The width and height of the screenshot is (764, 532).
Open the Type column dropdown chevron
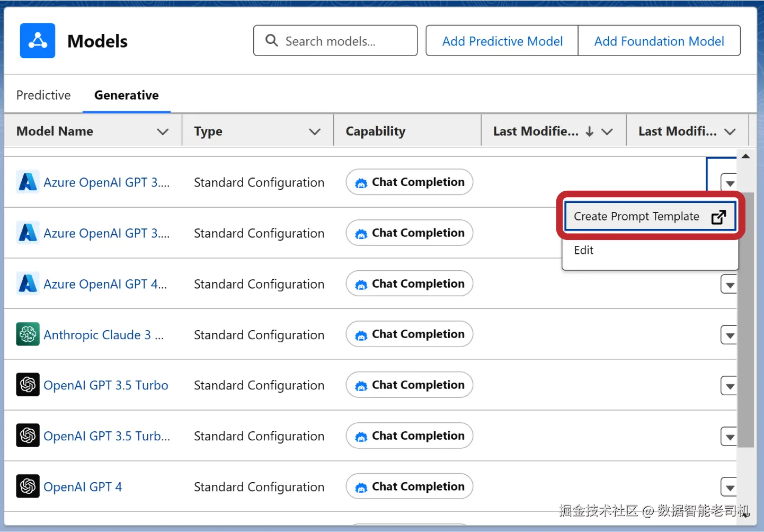(x=315, y=131)
